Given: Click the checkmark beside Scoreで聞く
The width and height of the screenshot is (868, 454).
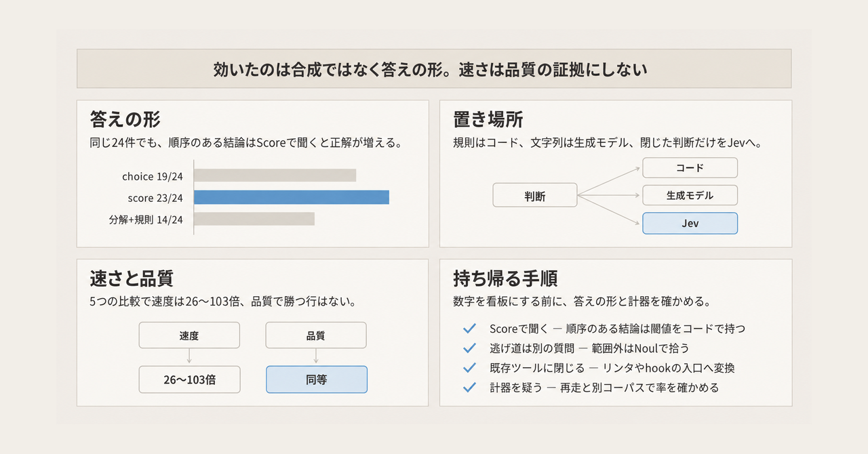Looking at the screenshot, I should point(469,329).
